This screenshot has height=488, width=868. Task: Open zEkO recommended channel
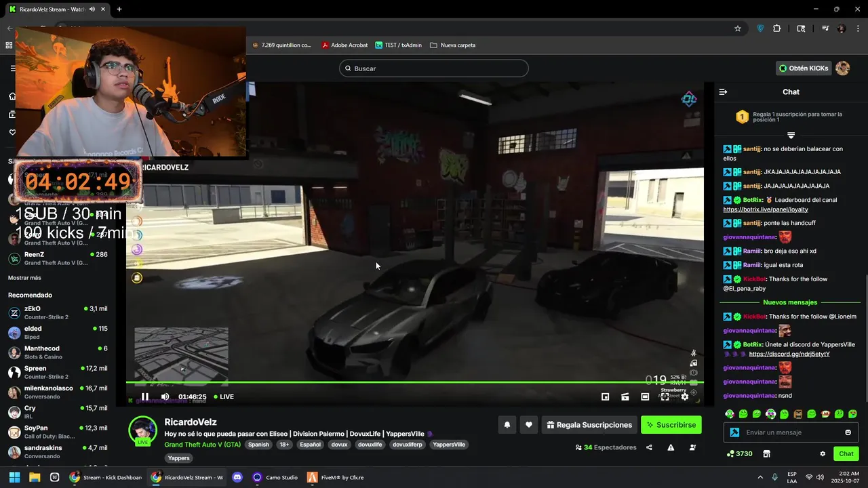(58, 312)
